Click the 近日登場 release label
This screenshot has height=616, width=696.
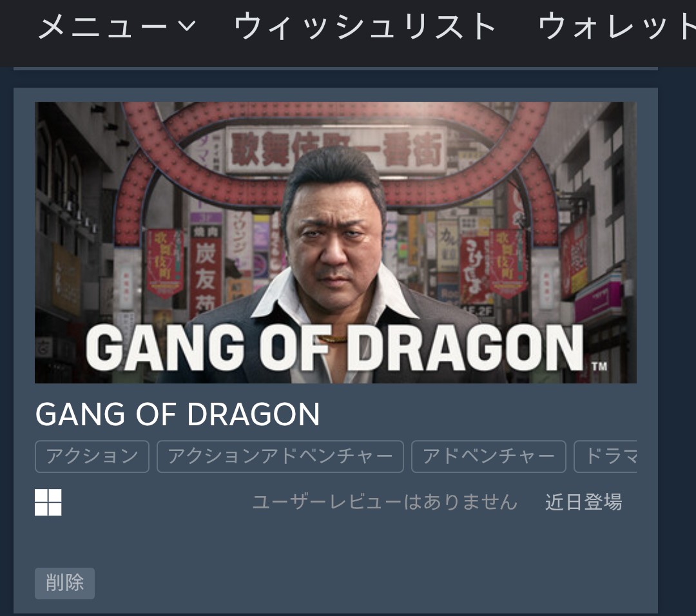point(584,503)
